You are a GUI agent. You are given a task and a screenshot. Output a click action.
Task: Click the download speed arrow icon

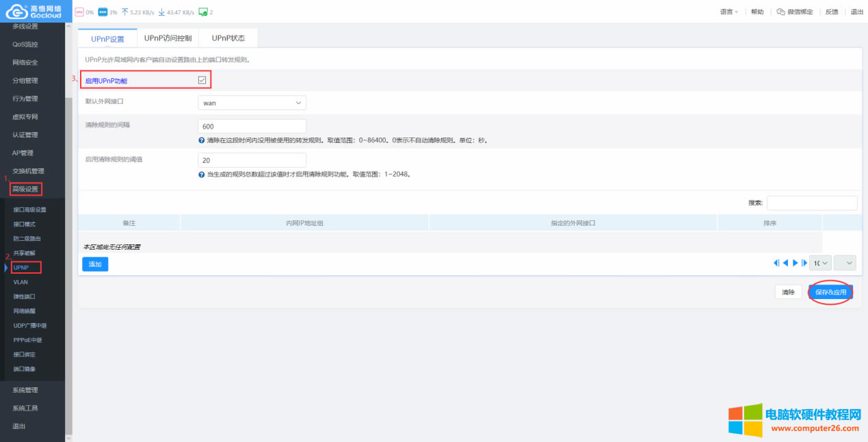162,12
